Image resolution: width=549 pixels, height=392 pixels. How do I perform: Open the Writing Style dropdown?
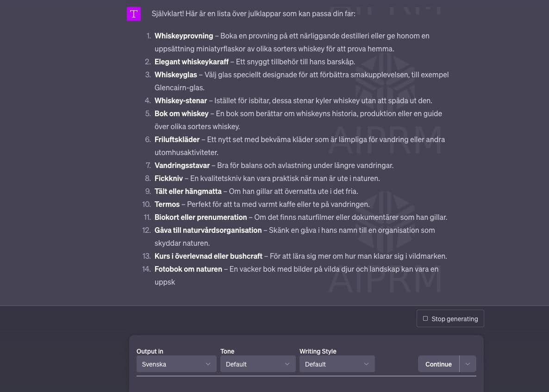coord(337,364)
